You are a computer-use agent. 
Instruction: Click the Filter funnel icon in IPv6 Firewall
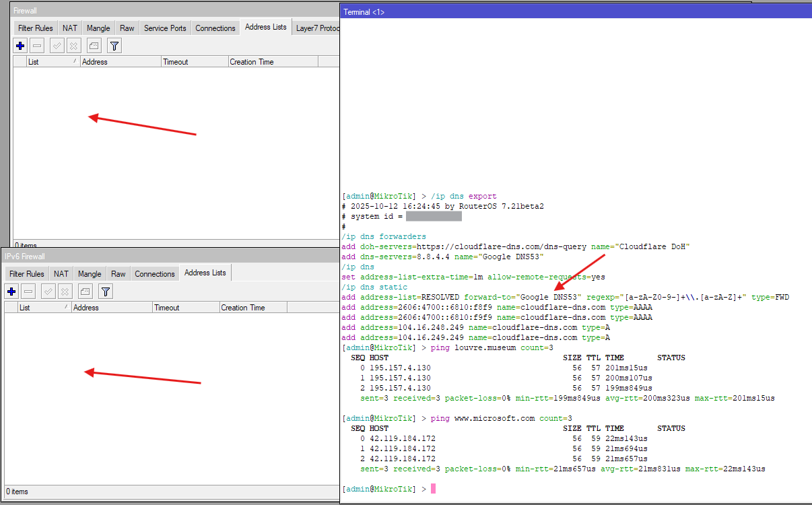(106, 292)
